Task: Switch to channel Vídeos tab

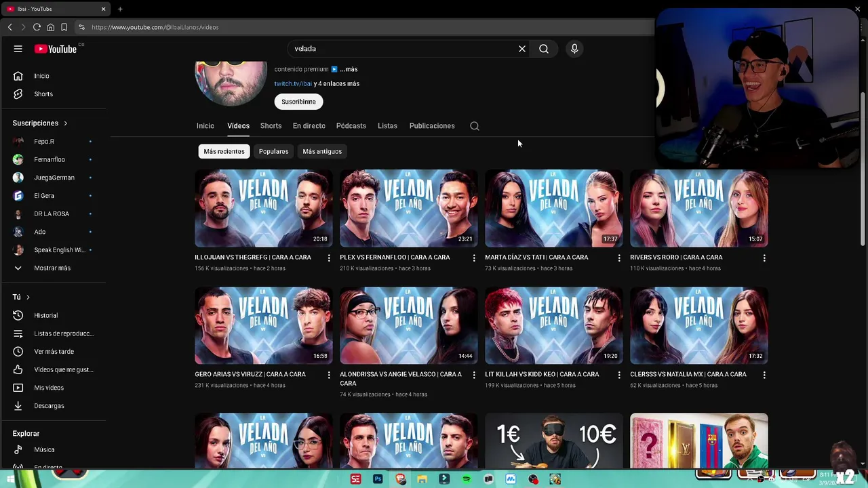Action: 238,126
